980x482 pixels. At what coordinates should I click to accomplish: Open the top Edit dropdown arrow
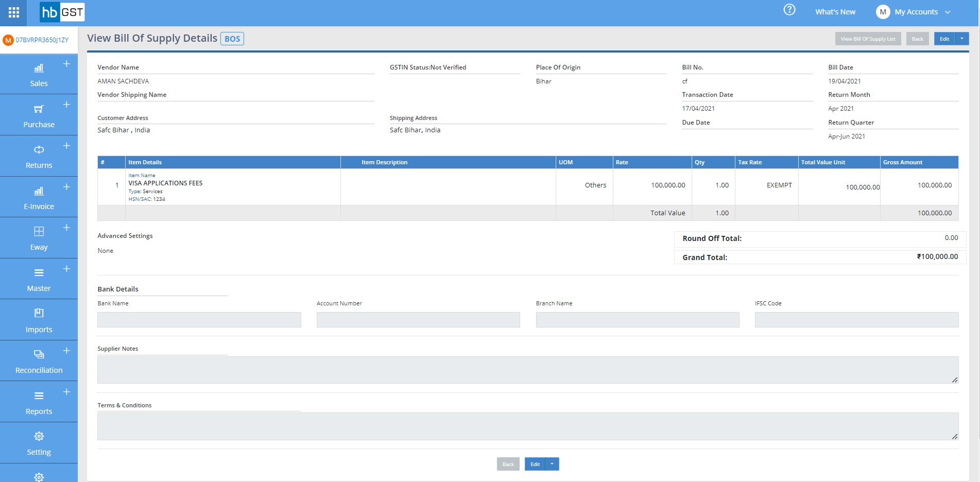(962, 39)
